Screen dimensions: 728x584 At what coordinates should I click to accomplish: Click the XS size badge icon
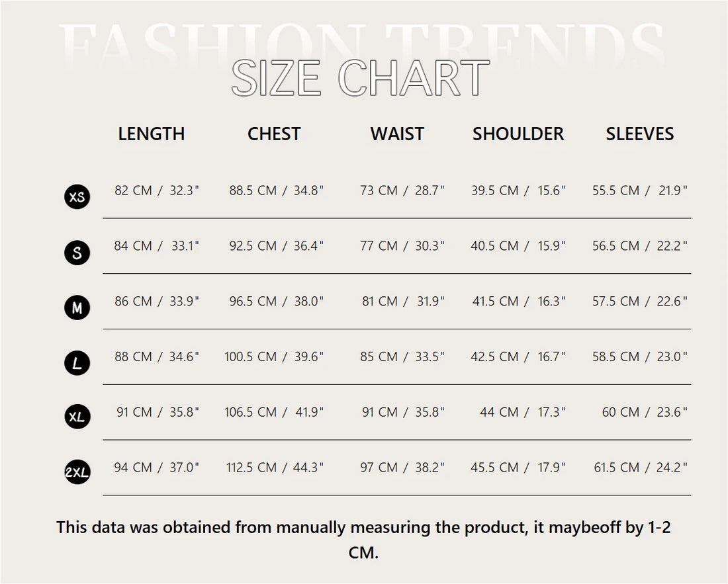click(77, 197)
